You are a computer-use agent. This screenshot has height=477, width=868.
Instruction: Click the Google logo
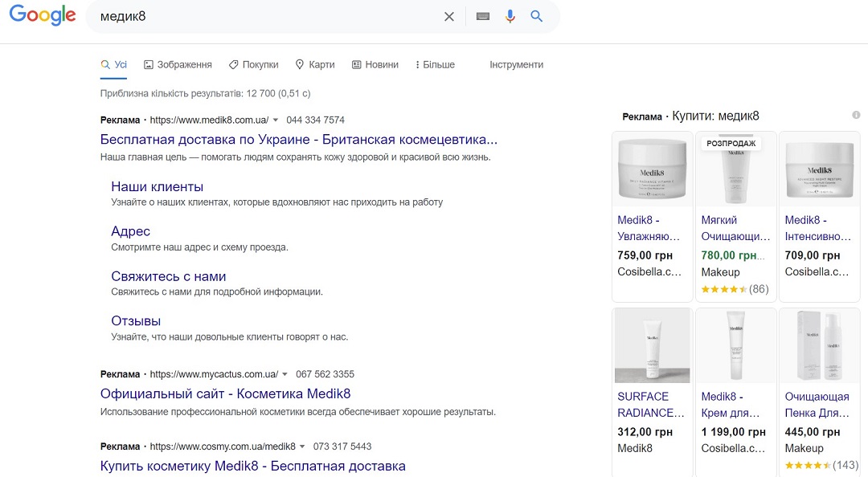coord(42,15)
